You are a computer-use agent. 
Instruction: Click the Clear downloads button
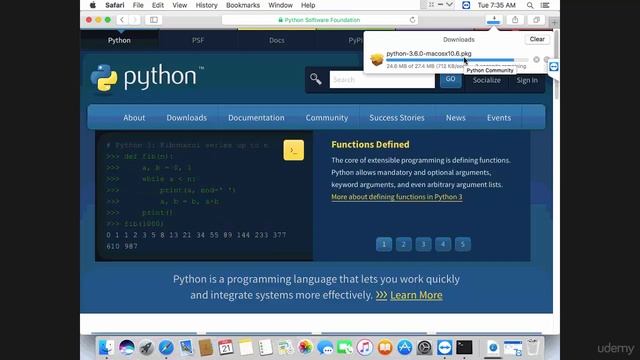coord(537,39)
